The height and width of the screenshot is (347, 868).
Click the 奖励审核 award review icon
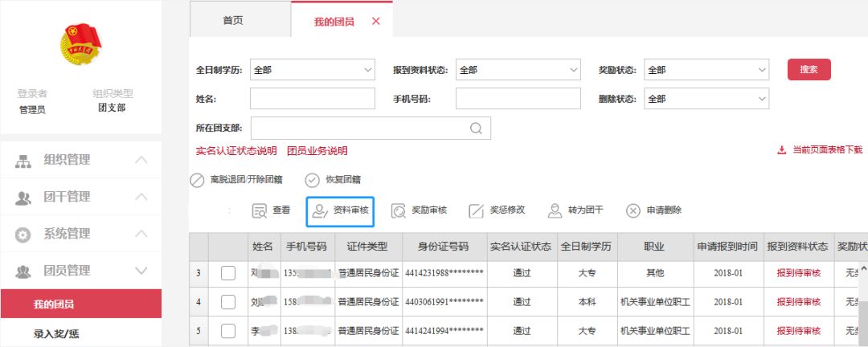[398, 211]
